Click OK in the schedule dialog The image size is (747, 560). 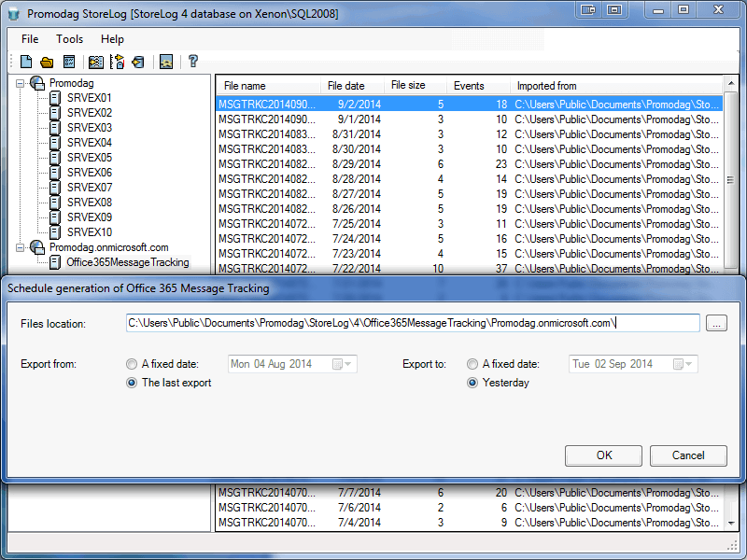coord(603,455)
